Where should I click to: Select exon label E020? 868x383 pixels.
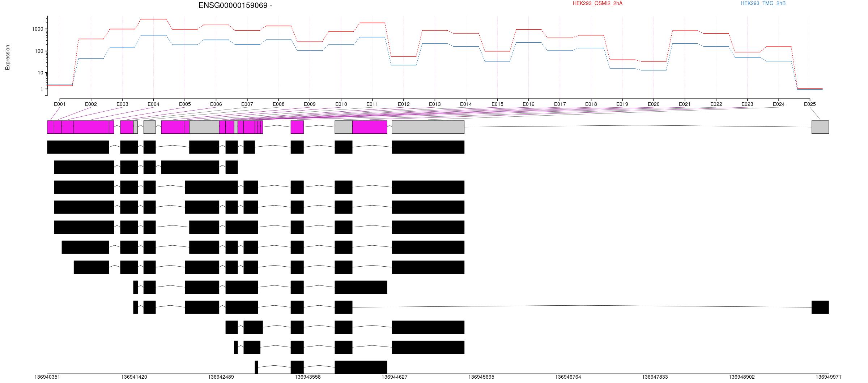click(654, 104)
